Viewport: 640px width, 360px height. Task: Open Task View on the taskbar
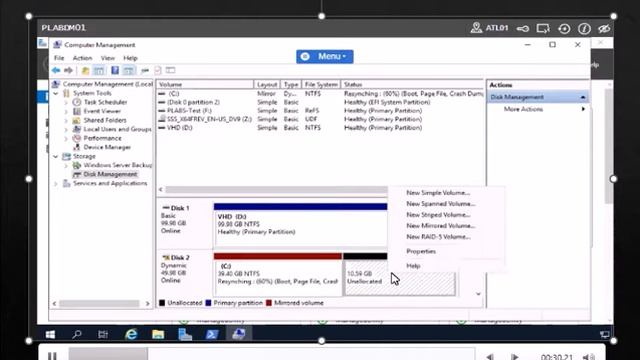103,335
